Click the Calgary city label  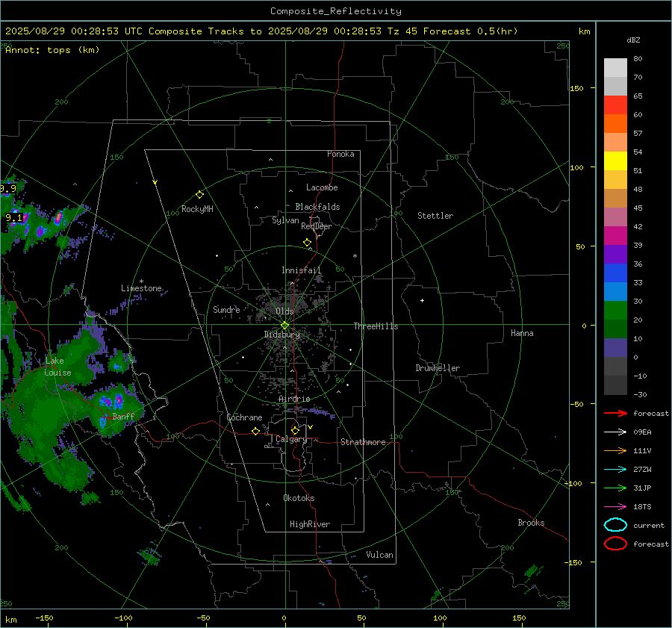(291, 439)
